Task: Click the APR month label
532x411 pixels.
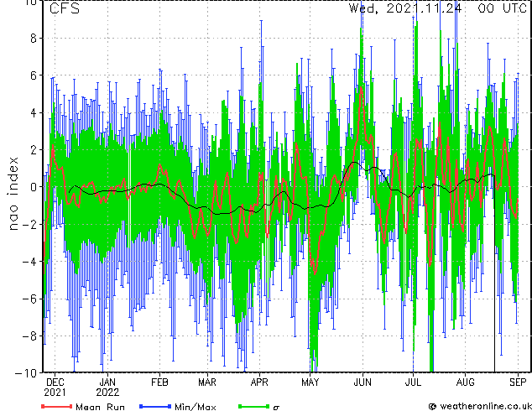Action: [259, 382]
